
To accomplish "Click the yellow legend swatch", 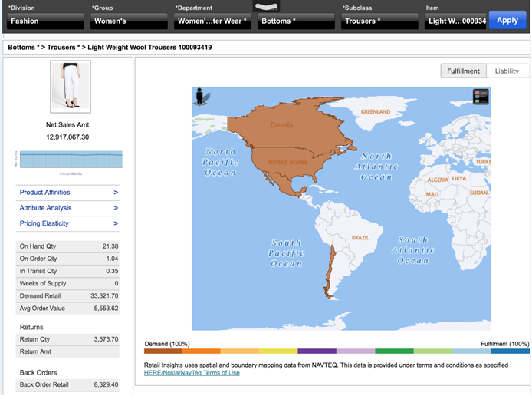I will tap(278, 351).
